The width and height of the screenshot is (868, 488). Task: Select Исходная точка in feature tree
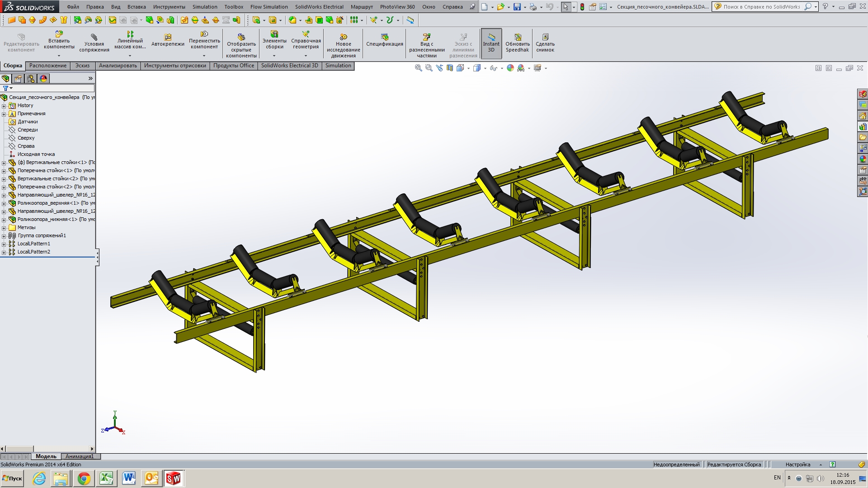(36, 154)
